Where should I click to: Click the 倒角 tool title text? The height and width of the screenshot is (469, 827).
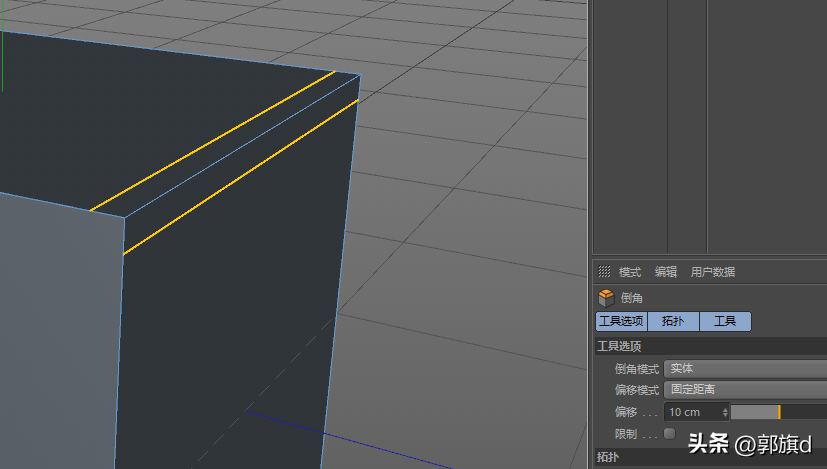click(631, 298)
